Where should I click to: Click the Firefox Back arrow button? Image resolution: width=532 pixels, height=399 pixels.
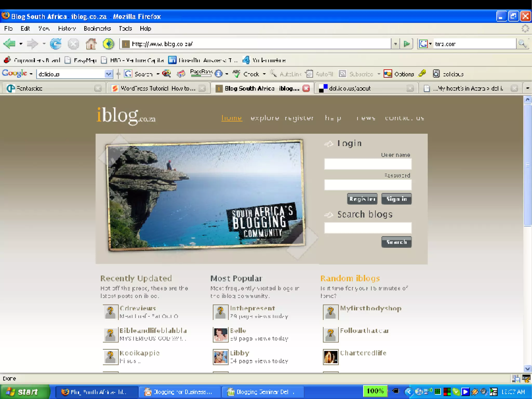(10, 44)
